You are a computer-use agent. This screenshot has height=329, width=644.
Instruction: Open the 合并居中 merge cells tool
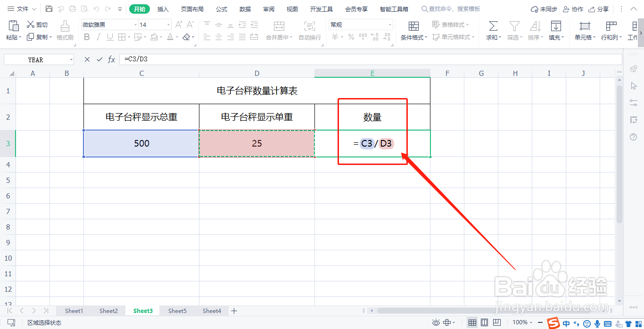278,37
